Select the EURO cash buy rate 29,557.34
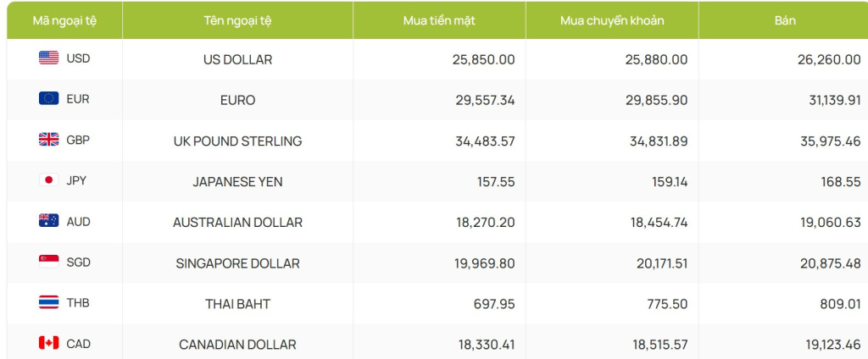 click(485, 100)
